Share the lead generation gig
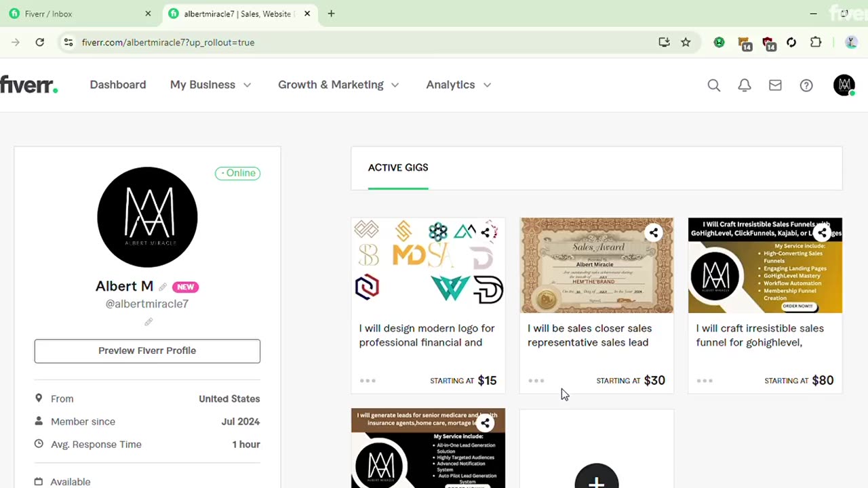868x488 pixels. coord(486,424)
